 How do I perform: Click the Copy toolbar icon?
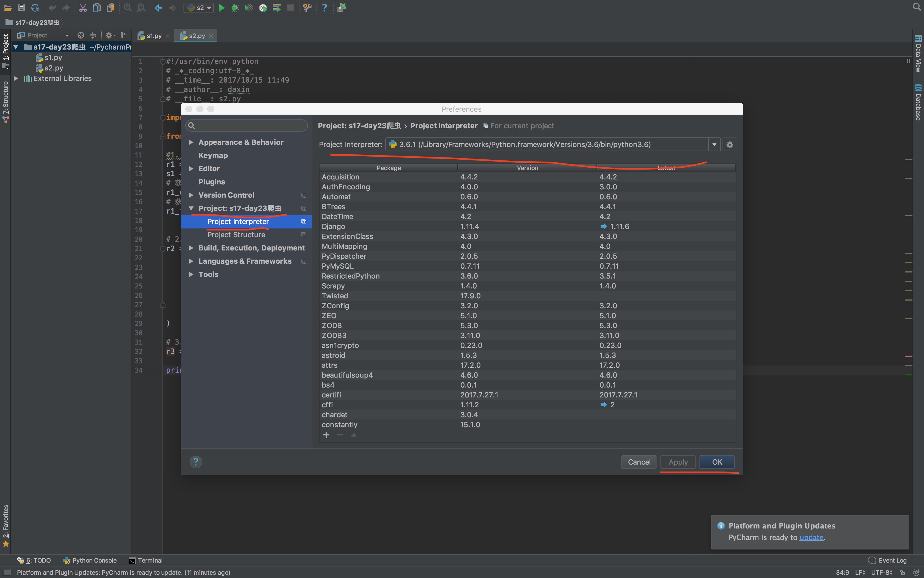point(97,8)
